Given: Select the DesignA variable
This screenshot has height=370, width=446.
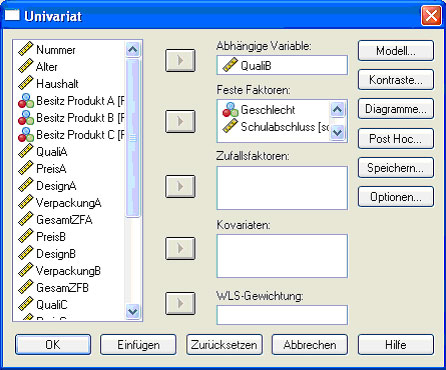Looking at the screenshot, I should [x=56, y=186].
